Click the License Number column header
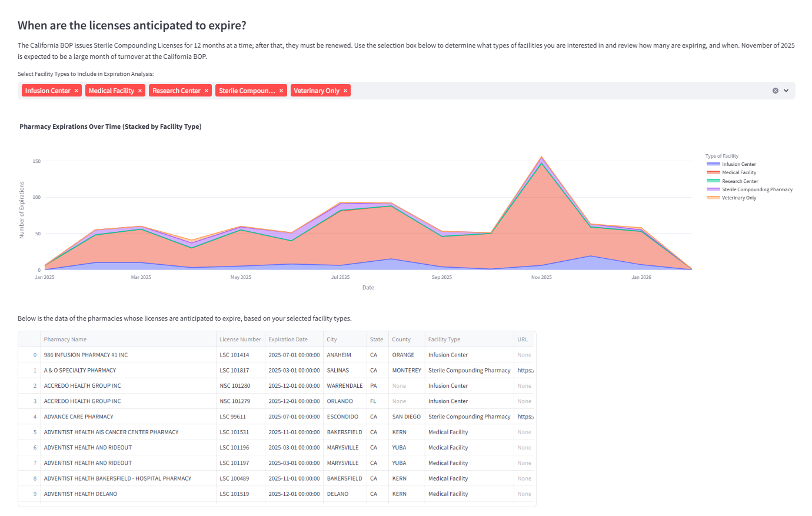The height and width of the screenshot is (516, 812). click(240, 339)
